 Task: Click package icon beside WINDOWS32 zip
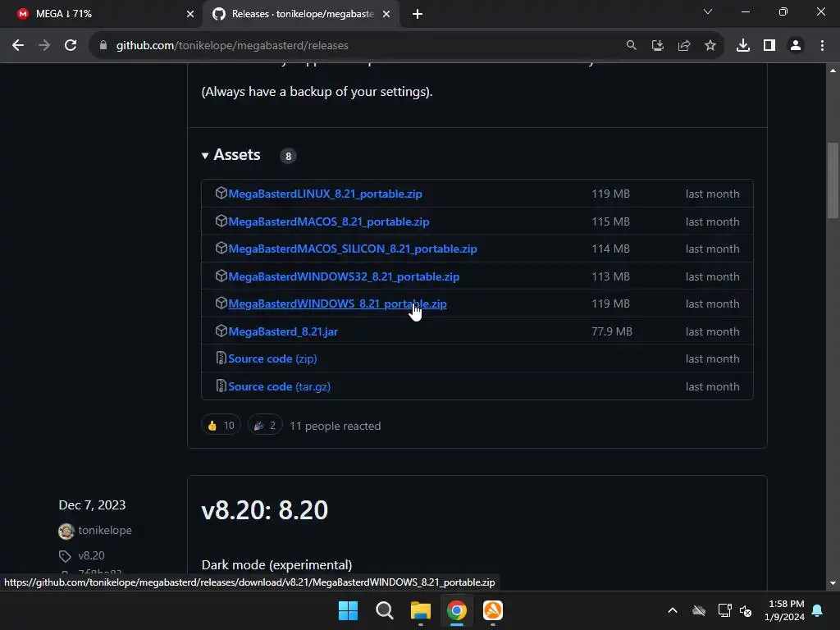pos(221,276)
